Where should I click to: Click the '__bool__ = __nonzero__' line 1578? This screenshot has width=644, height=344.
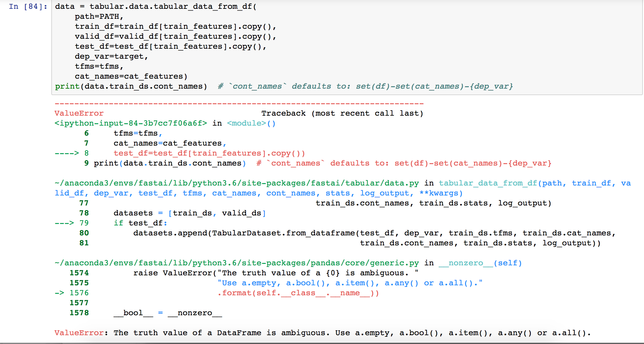168,313
